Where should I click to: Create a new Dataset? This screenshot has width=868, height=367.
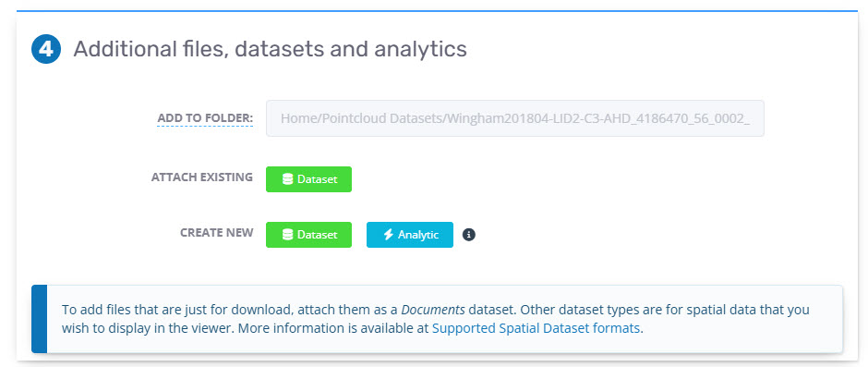pos(309,235)
